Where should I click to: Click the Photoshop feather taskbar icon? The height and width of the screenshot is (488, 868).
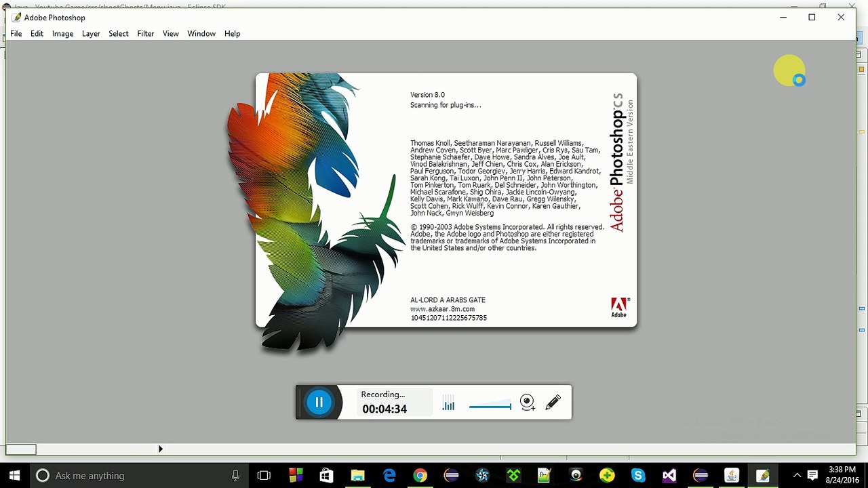pos(763,475)
